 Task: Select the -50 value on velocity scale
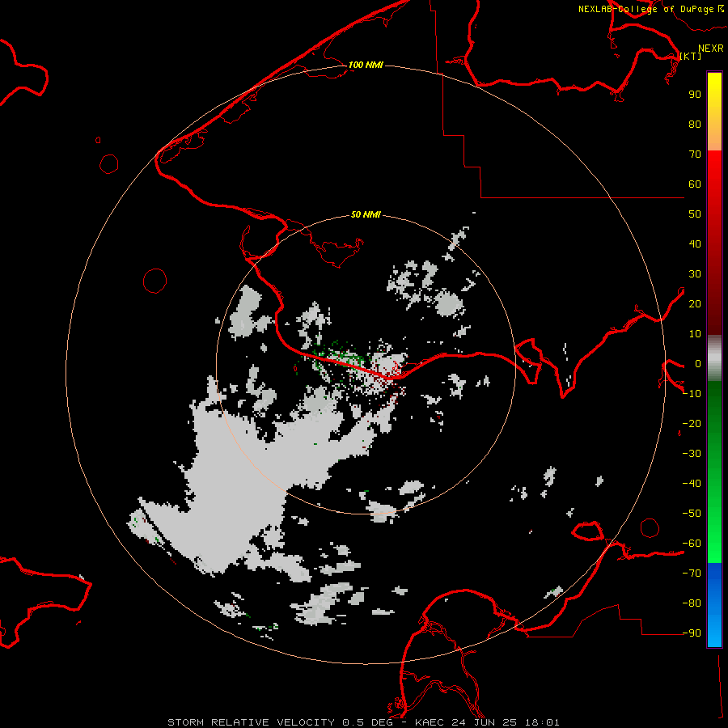point(692,514)
